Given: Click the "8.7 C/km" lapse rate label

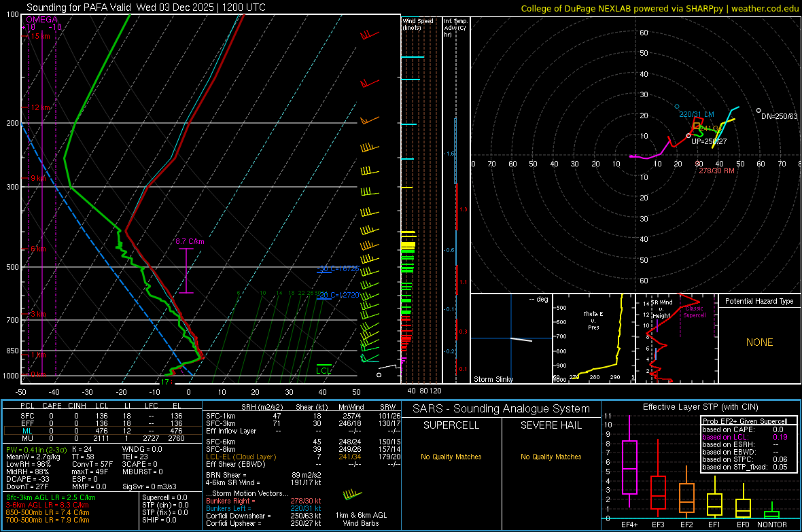Looking at the screenshot, I should [190, 241].
